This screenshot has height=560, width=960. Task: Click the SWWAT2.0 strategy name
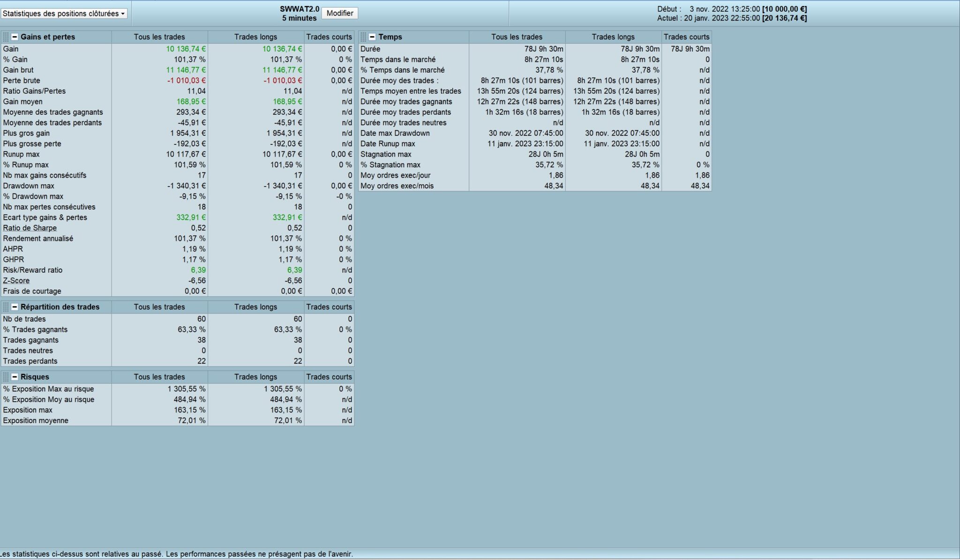click(300, 9)
